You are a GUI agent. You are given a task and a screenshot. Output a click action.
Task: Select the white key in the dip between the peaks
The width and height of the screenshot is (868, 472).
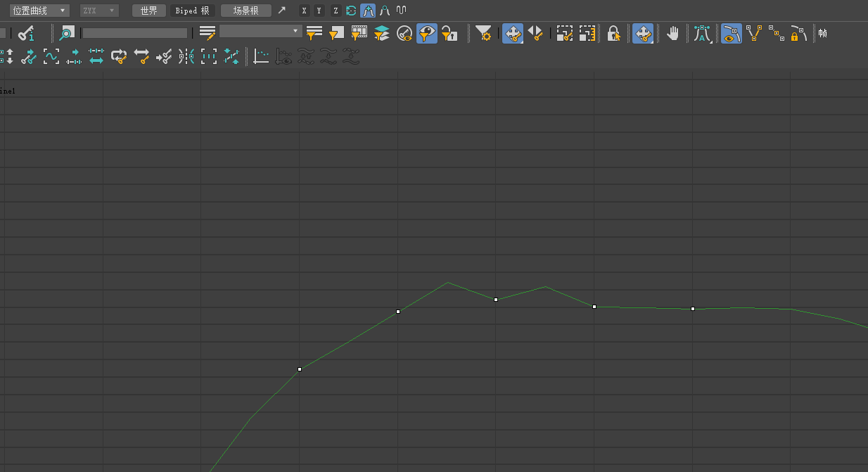(496, 300)
